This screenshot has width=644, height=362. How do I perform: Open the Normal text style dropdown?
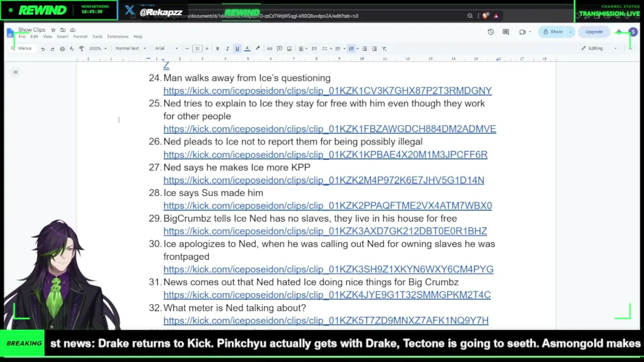point(131,49)
